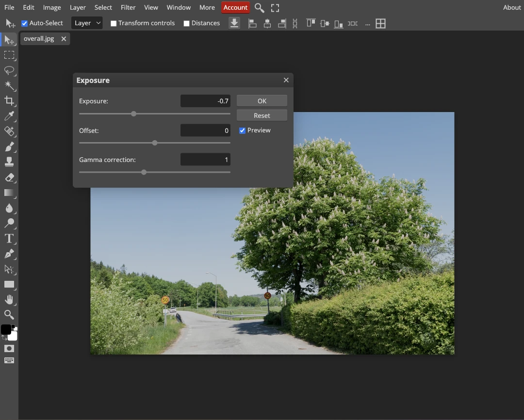524x420 pixels.
Task: Pick the Rectangle shape tool
Action: (x=9, y=284)
